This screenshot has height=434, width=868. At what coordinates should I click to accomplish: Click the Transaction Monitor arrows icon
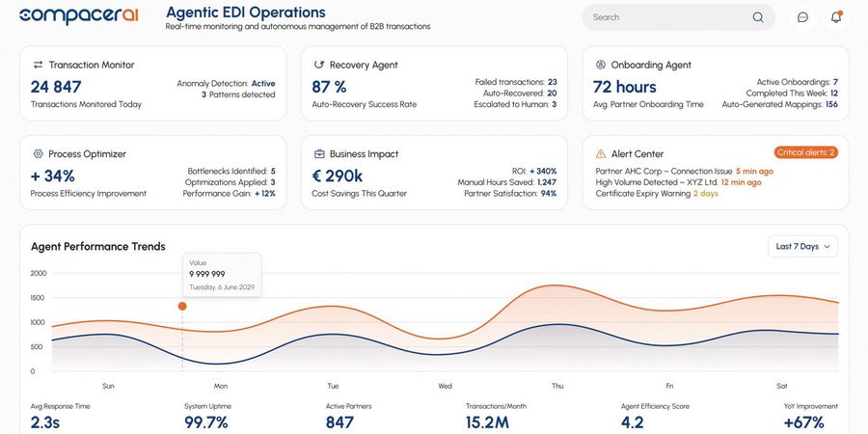38,65
